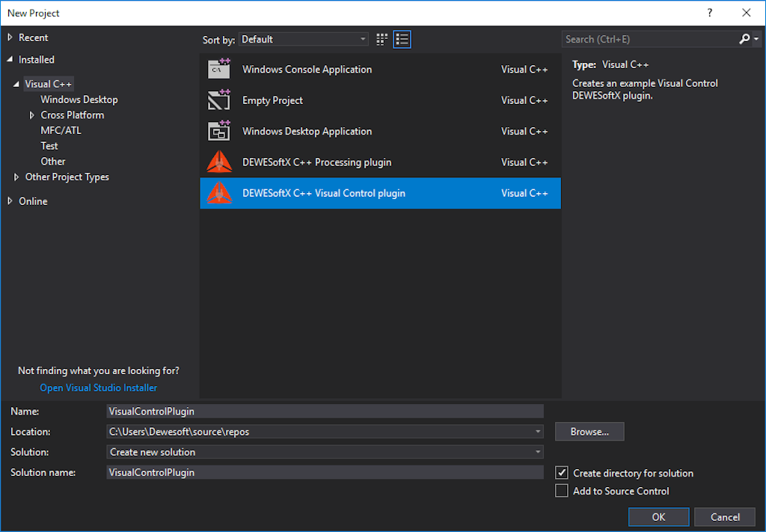Click the Empty Project template icon
The image size is (766, 532).
219,100
